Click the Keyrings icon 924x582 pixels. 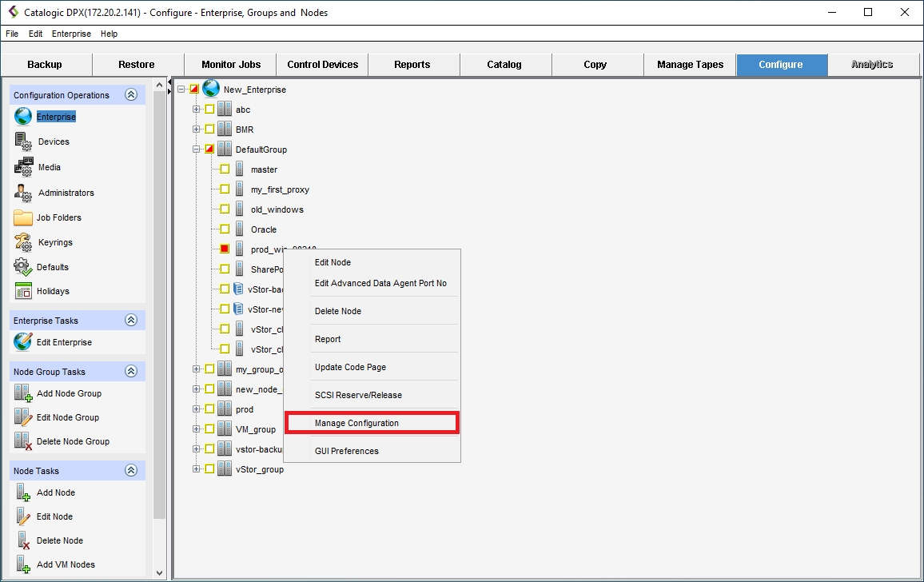23,242
